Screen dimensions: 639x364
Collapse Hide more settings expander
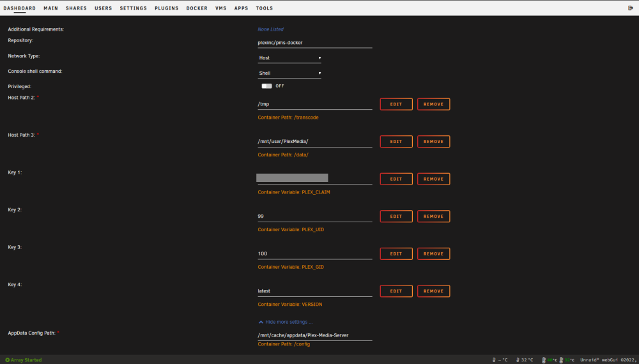click(285, 322)
